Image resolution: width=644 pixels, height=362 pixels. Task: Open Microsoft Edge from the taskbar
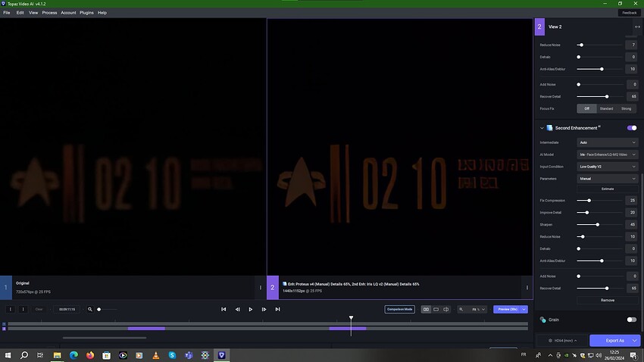coord(73,355)
